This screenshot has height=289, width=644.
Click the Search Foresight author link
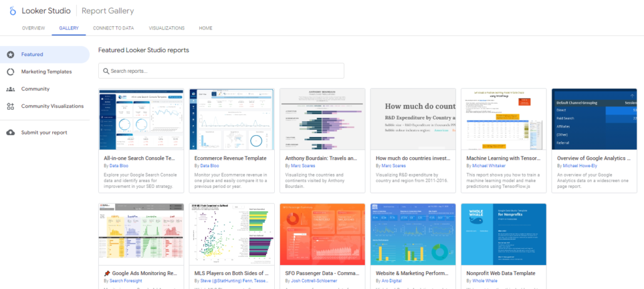(126, 281)
